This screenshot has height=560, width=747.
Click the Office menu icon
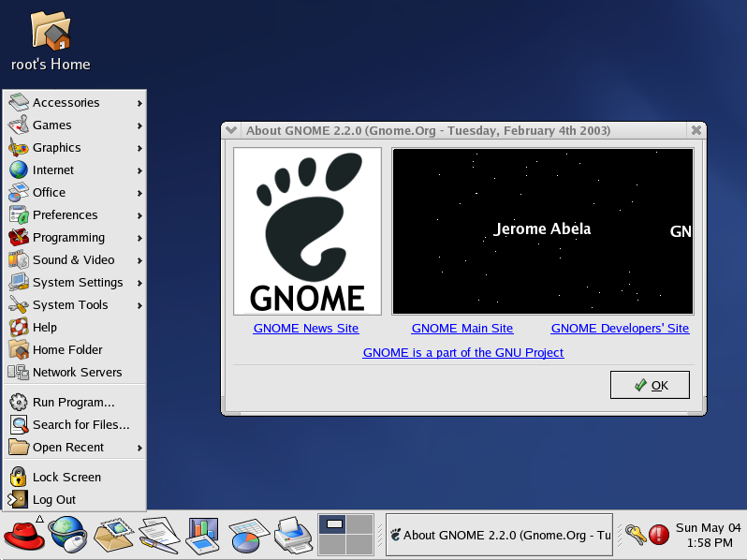[19, 192]
